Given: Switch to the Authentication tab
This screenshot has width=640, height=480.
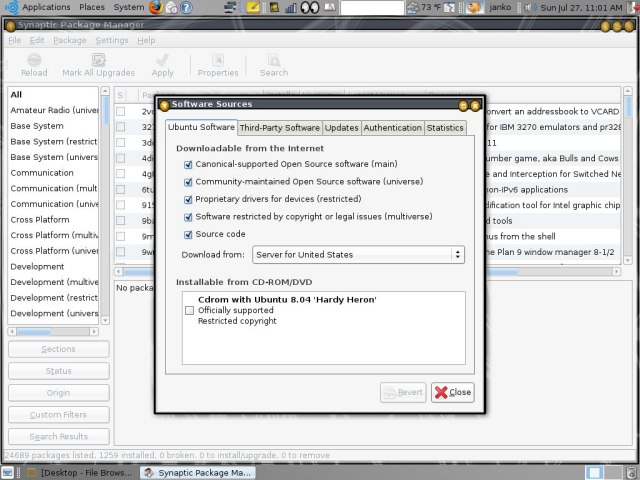Looking at the screenshot, I should click(393, 128).
